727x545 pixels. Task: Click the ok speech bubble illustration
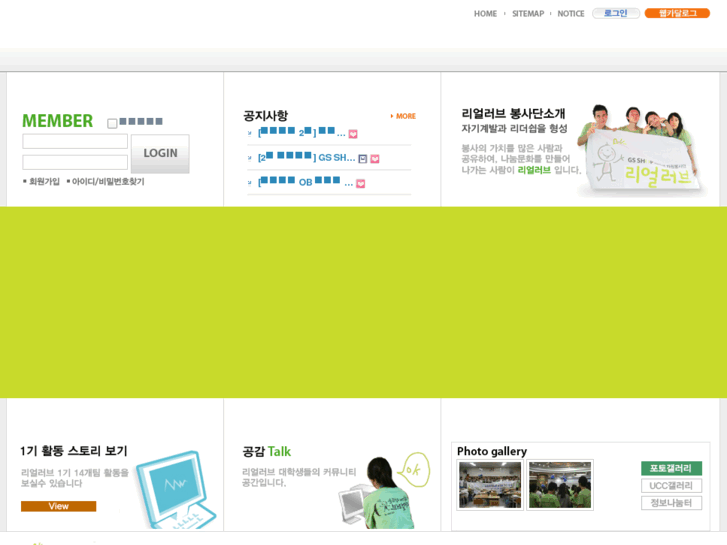click(x=415, y=470)
